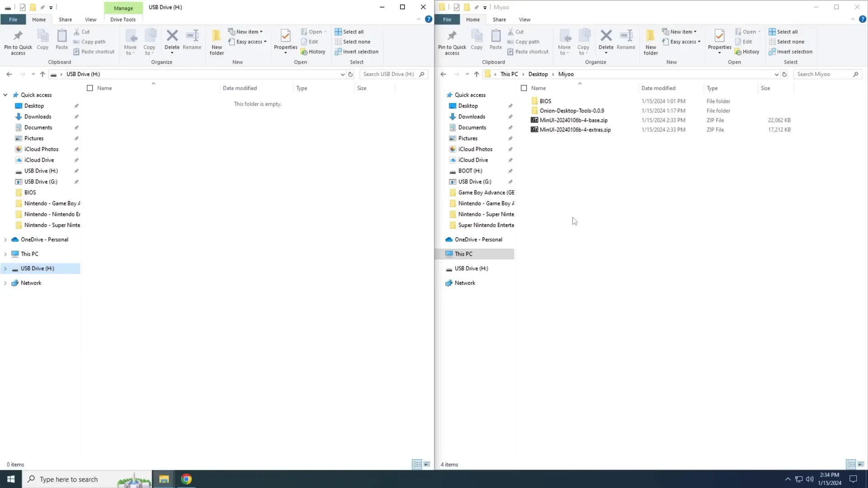Click the Windows taskbar File Explorer icon
The width and height of the screenshot is (868, 488).
pos(163,479)
